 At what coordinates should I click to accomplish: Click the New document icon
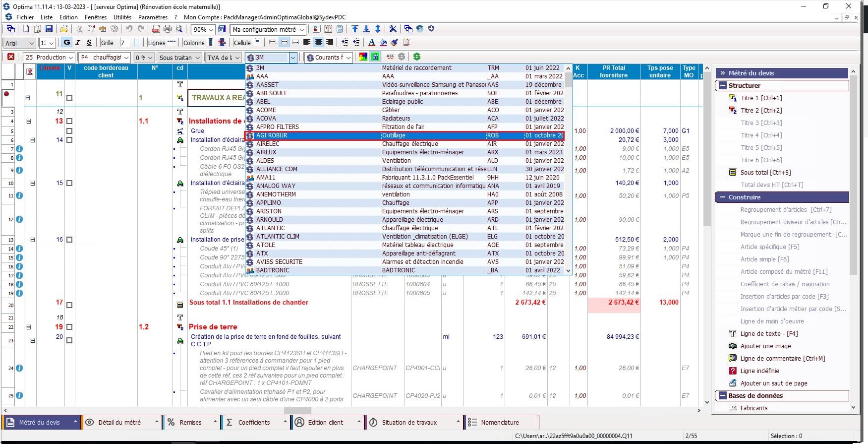[26, 29]
